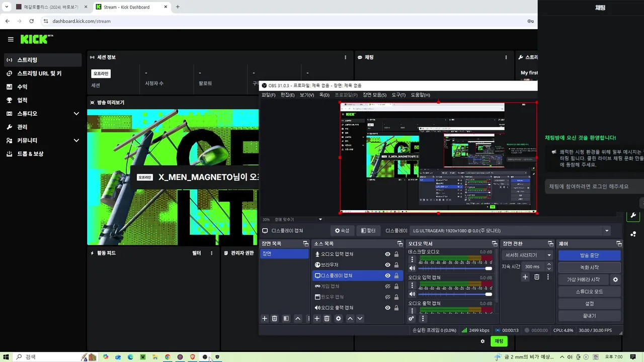This screenshot has width=644, height=362.
Task: Undock the 오디오 믹서 panel
Action: tap(495, 243)
